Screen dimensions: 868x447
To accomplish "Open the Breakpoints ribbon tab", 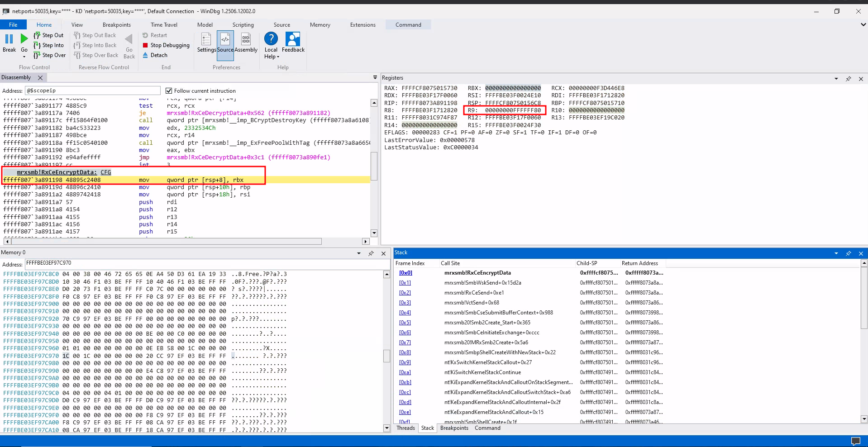I will 116,25.
